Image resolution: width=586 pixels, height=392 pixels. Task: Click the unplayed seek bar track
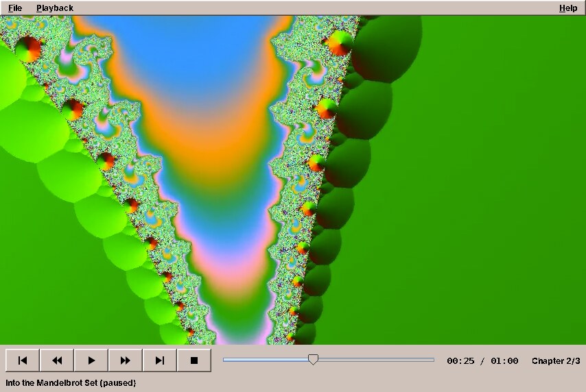coord(376,360)
